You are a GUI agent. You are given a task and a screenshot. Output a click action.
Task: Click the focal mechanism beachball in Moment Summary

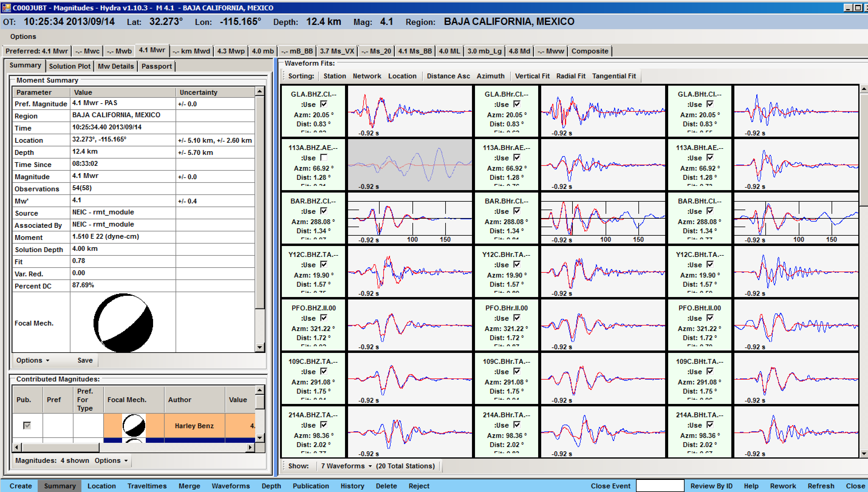click(123, 323)
